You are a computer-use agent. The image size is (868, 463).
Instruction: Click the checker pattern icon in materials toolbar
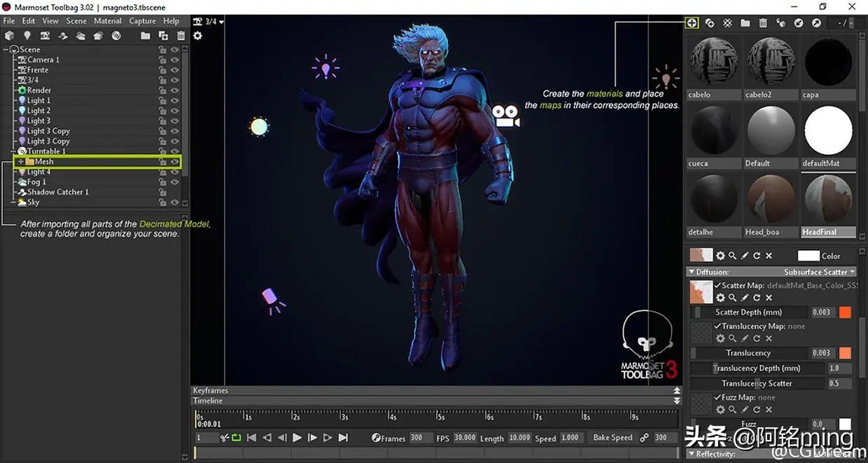pos(727,22)
